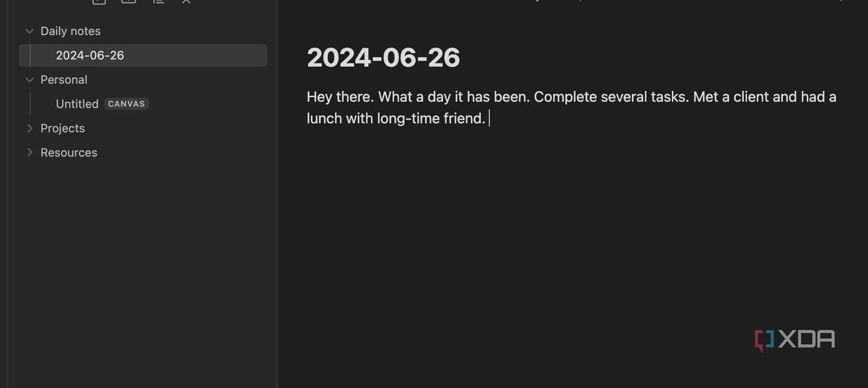Click the collapse all folders icon
This screenshot has height=388, width=868.
(186, 2)
